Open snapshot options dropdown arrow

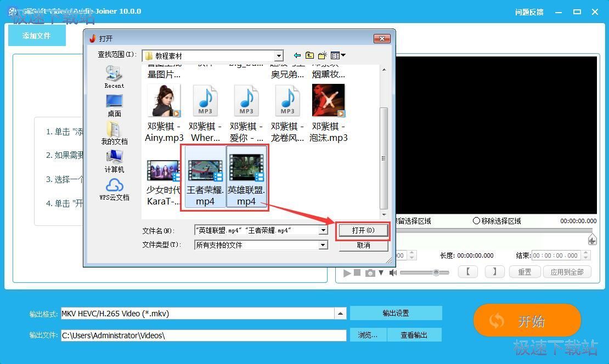click(381, 273)
